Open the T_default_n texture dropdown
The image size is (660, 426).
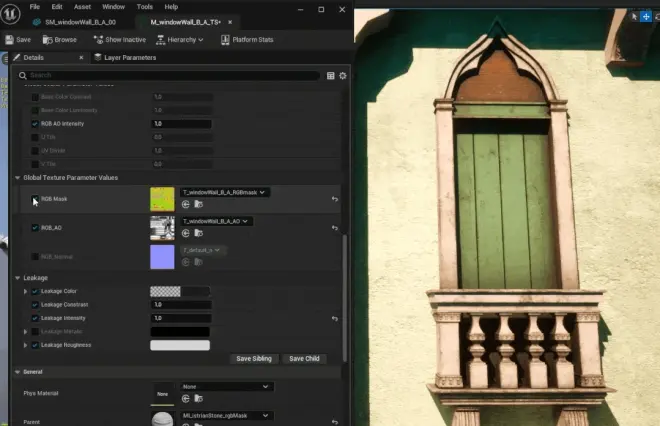pos(203,250)
